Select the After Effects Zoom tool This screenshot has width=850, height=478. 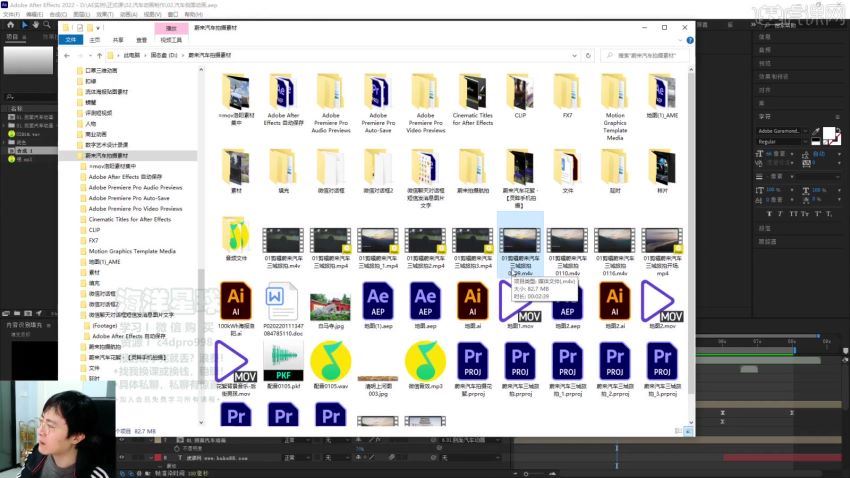(x=47, y=25)
